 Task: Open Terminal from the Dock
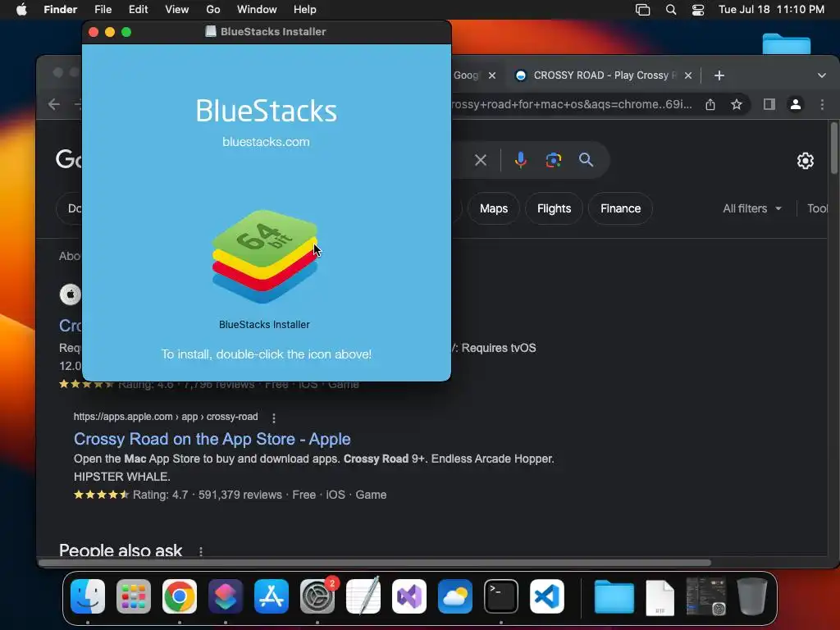(x=501, y=596)
